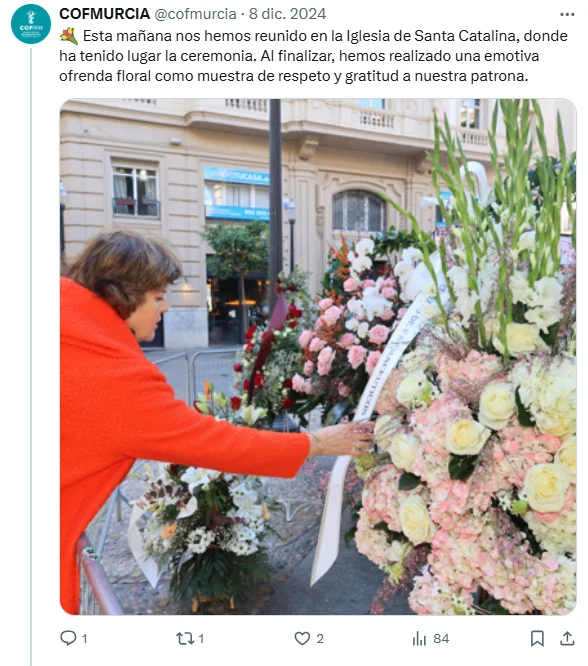
Task: Click the thread connector line below avatar
Action: click(x=31, y=357)
